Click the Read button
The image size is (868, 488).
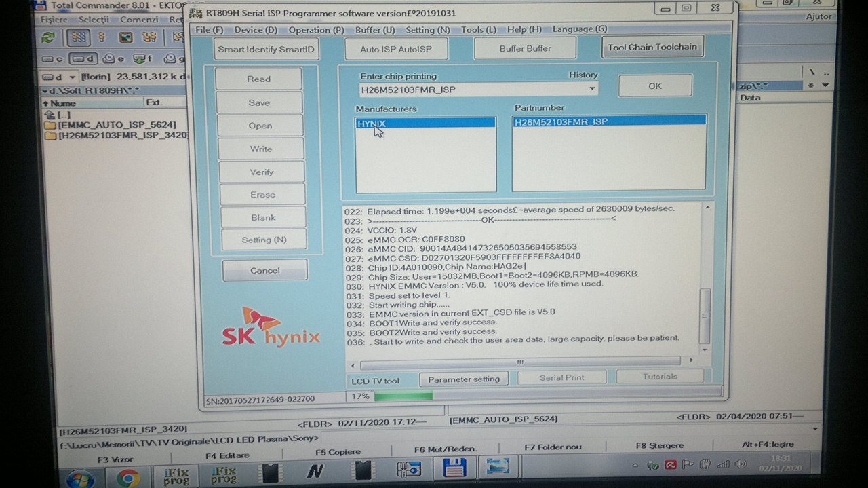pyautogui.click(x=258, y=79)
